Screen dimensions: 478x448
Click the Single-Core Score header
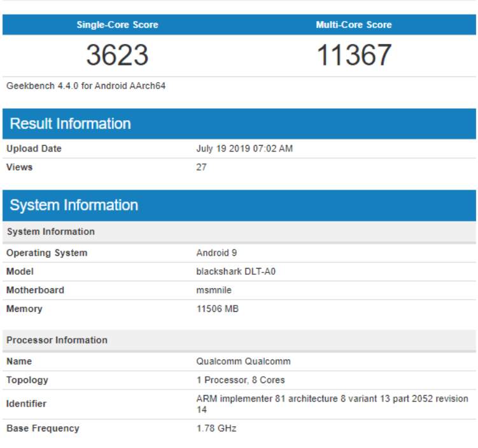117,25
